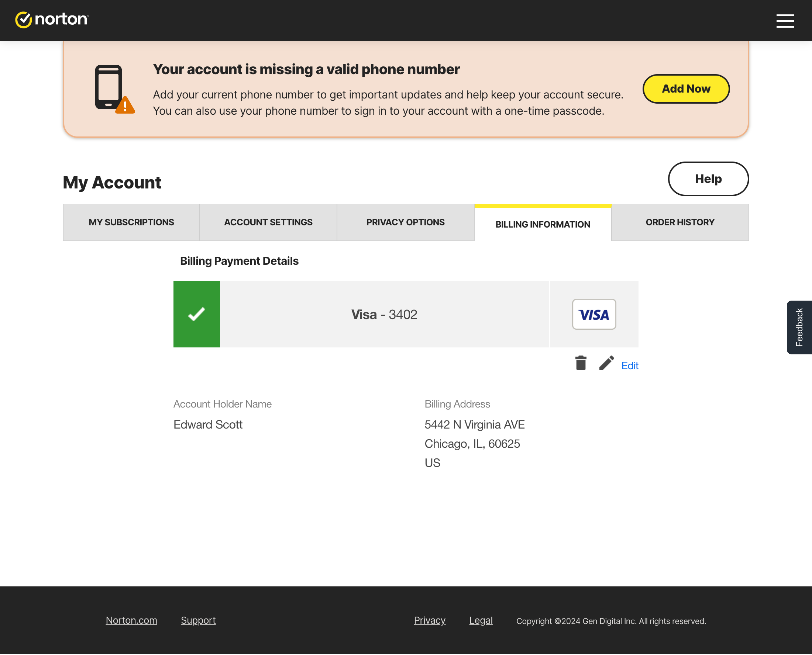The width and height of the screenshot is (812, 655).
Task: Open the Legal page in the footer
Action: click(481, 620)
